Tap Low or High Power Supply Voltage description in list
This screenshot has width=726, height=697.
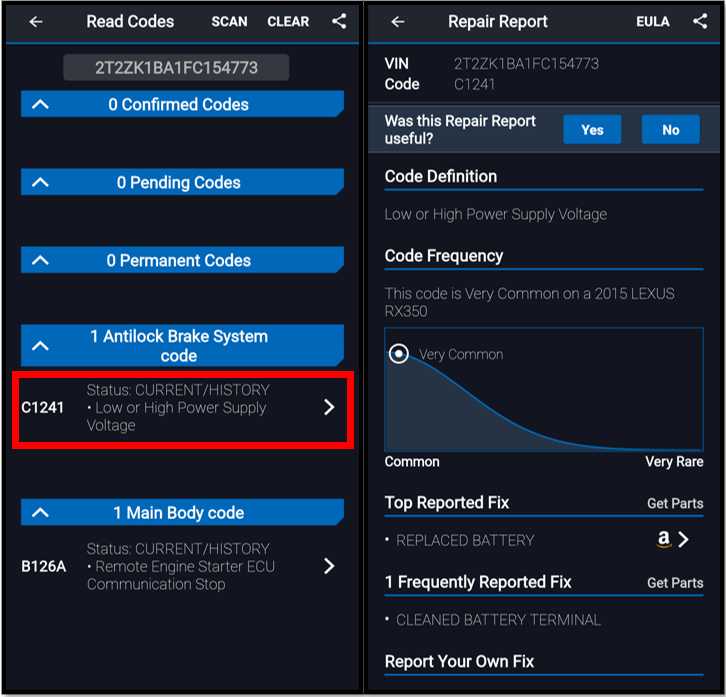point(176,416)
